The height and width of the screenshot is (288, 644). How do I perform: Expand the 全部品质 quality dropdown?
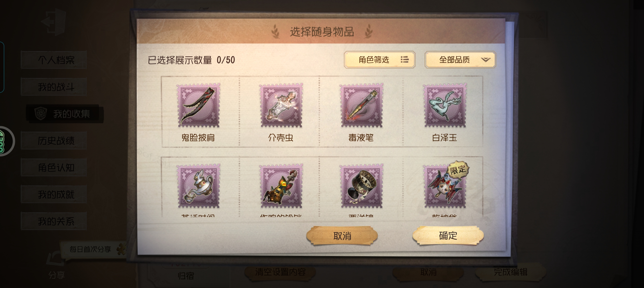click(x=460, y=60)
